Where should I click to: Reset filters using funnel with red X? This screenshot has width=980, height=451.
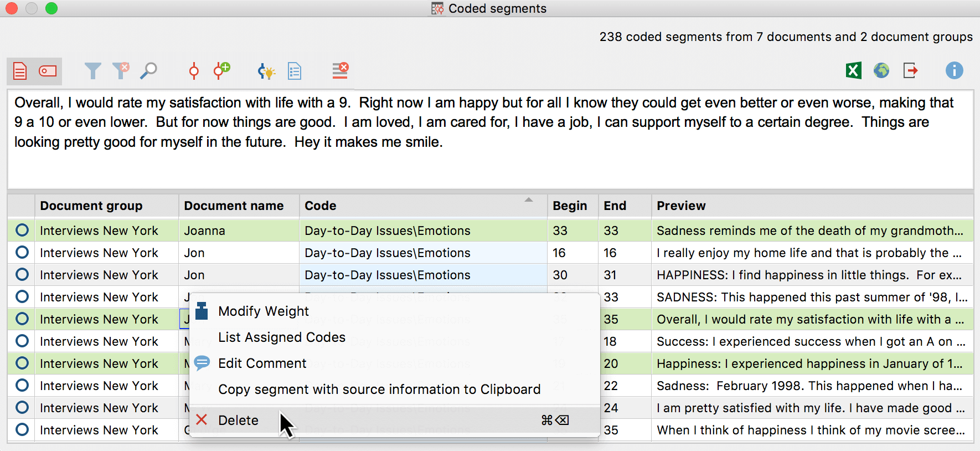[121, 70]
